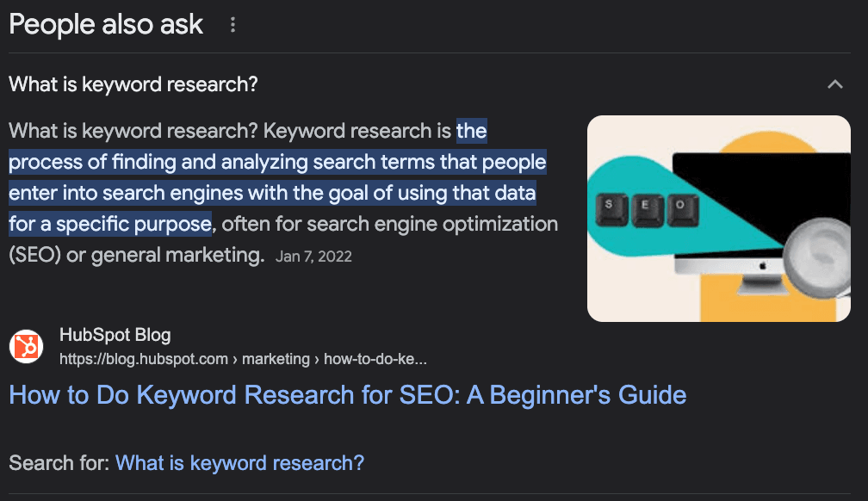Click the "Jan 7, 2022" date

[x=314, y=257]
